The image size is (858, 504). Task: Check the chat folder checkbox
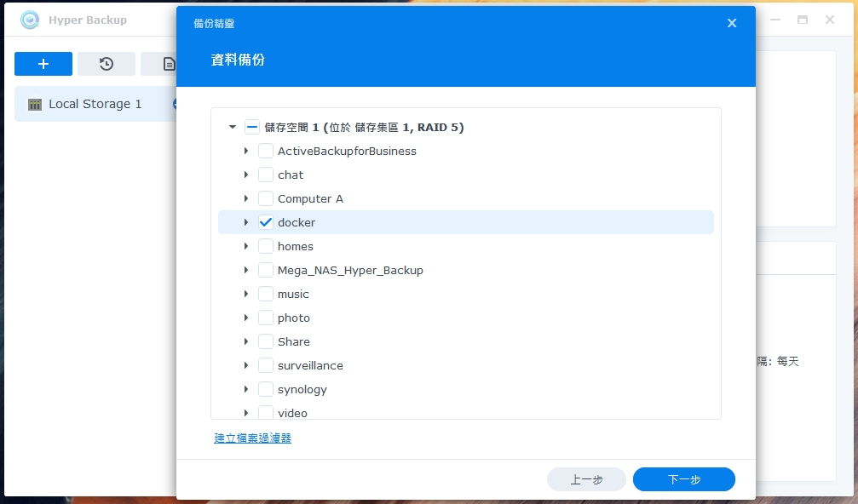point(265,175)
